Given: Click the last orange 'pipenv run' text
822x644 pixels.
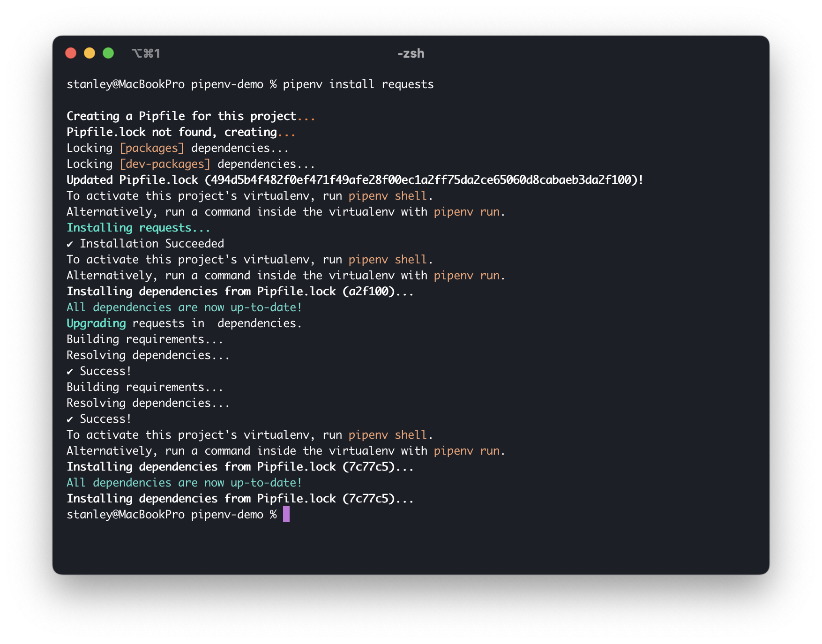Looking at the screenshot, I should pyautogui.click(x=467, y=451).
